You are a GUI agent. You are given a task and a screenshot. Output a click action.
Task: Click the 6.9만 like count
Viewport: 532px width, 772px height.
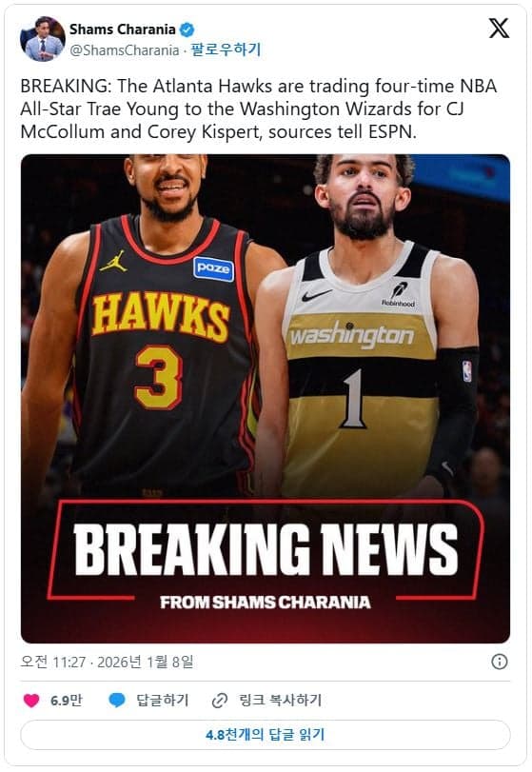67,700
